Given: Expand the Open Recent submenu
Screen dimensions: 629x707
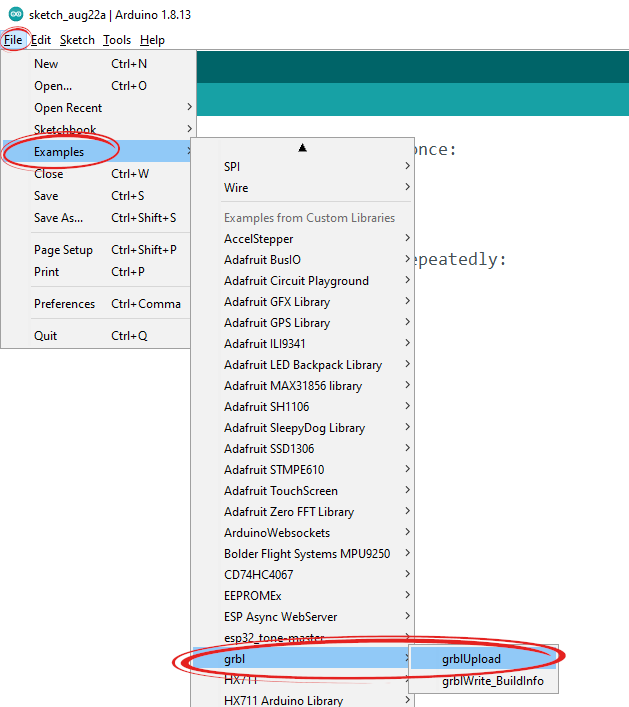Looking at the screenshot, I should coord(96,108).
